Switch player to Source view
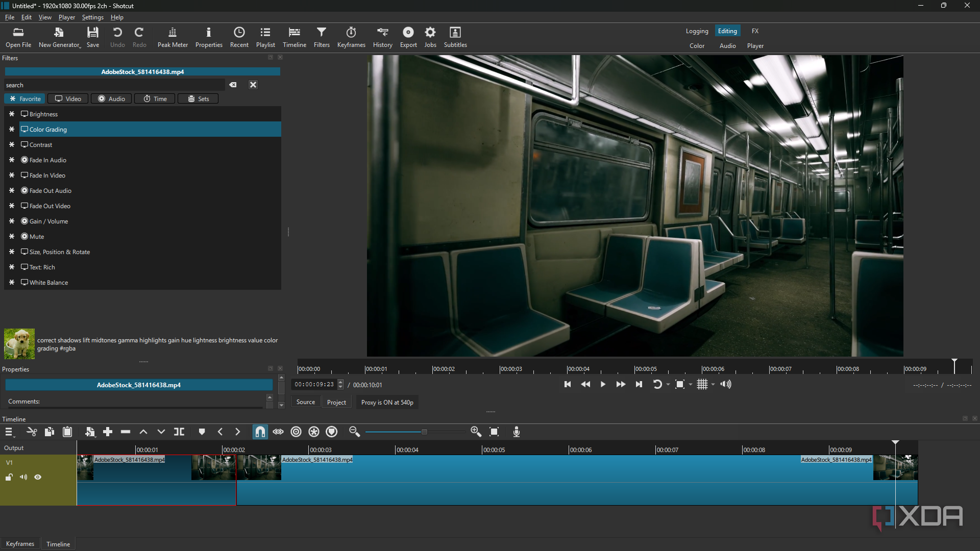This screenshot has height=551, width=980. click(x=306, y=402)
